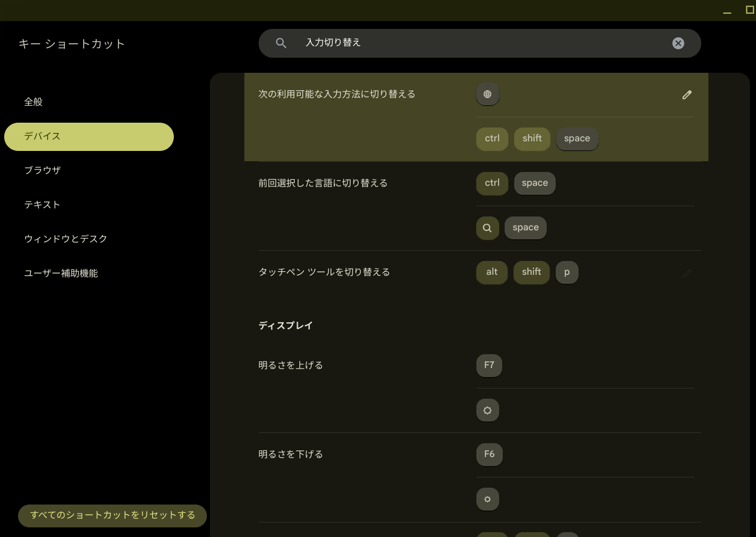Image resolution: width=756 pixels, height=537 pixels.
Task: Click すべてのショートカットをリセットする button
Action: (x=112, y=515)
